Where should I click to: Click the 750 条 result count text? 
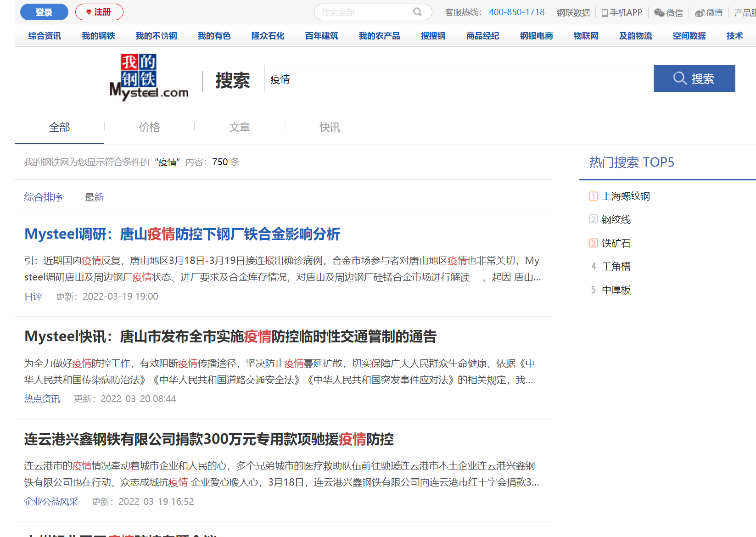(226, 162)
